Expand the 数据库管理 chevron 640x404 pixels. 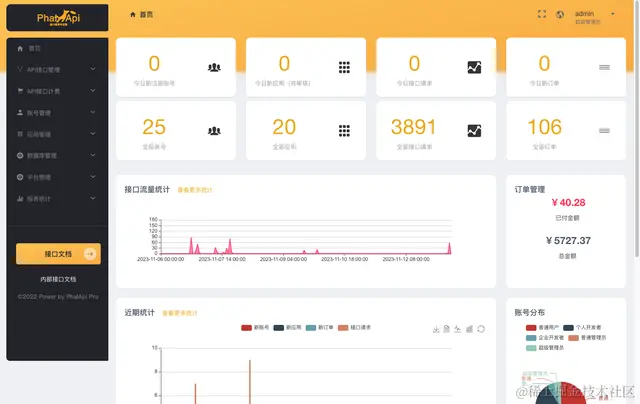click(93, 155)
